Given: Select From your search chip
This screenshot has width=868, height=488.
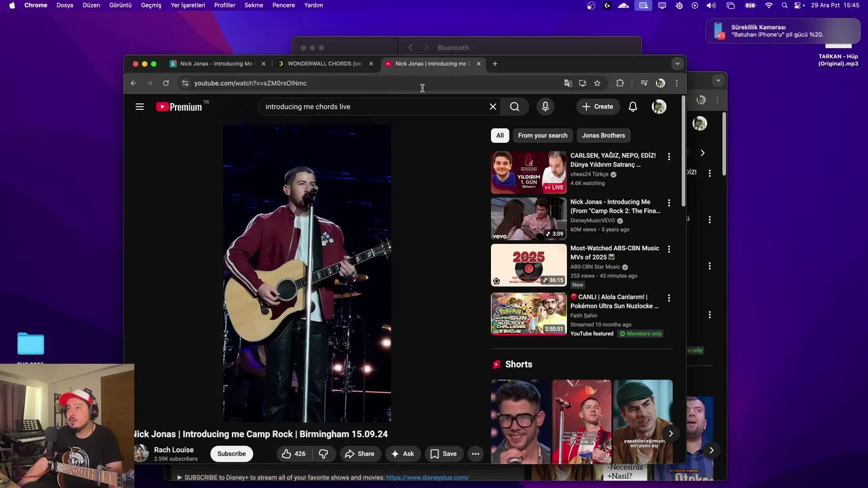Looking at the screenshot, I should pos(542,136).
